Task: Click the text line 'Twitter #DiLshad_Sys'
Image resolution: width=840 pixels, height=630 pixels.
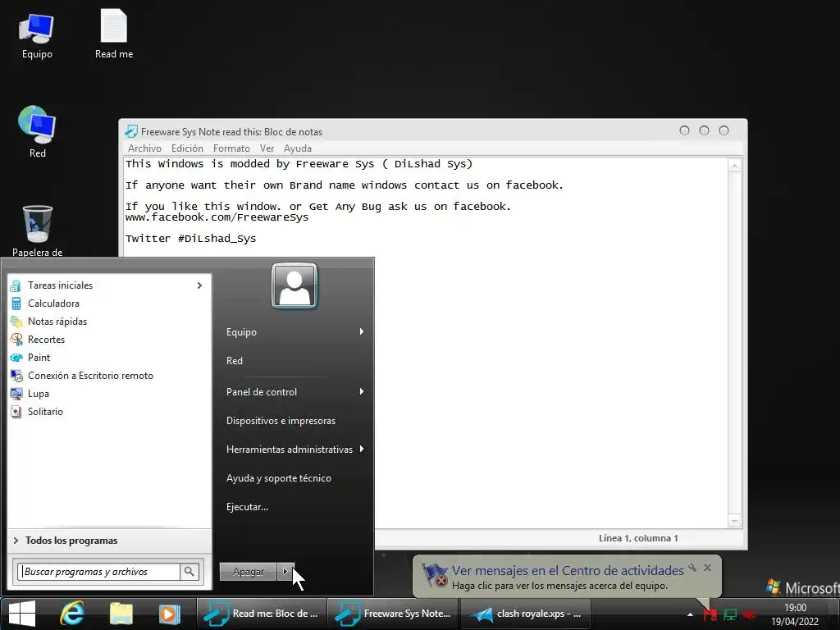Action: point(190,239)
